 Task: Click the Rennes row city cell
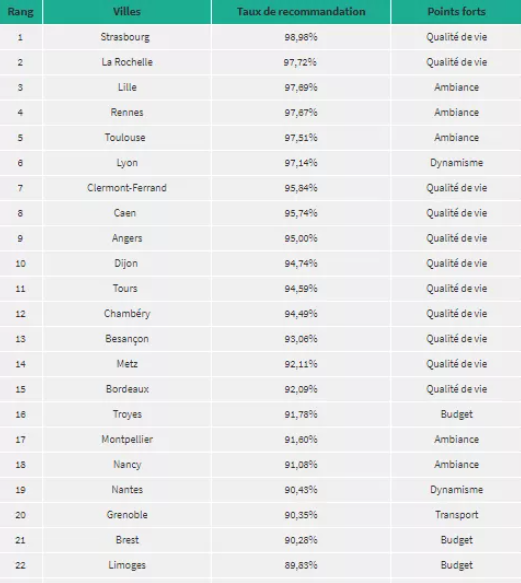point(127,112)
